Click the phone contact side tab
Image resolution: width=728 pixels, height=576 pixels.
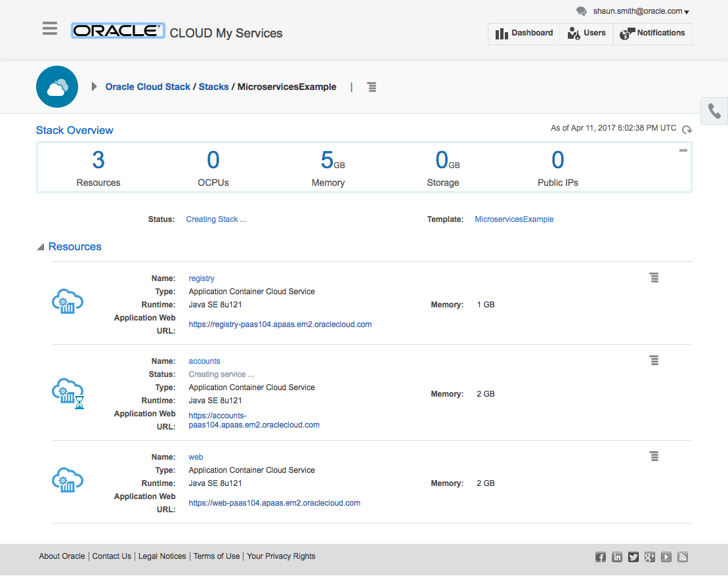coord(714,112)
